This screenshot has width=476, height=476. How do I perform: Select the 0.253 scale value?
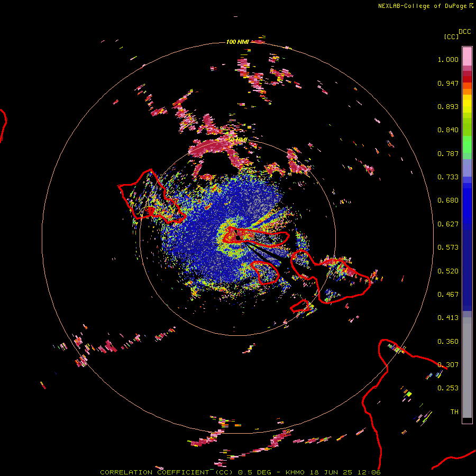pyautogui.click(x=448, y=388)
